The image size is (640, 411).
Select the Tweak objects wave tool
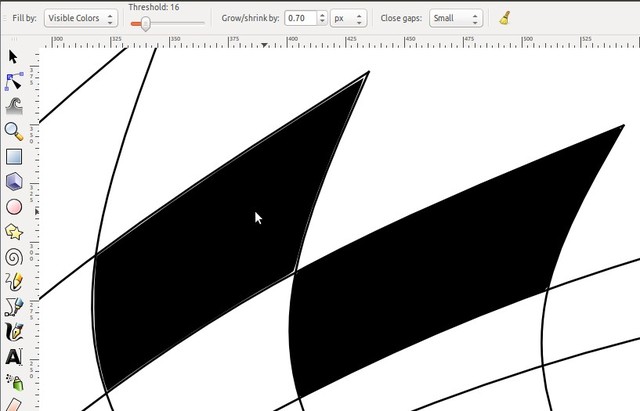click(x=14, y=106)
